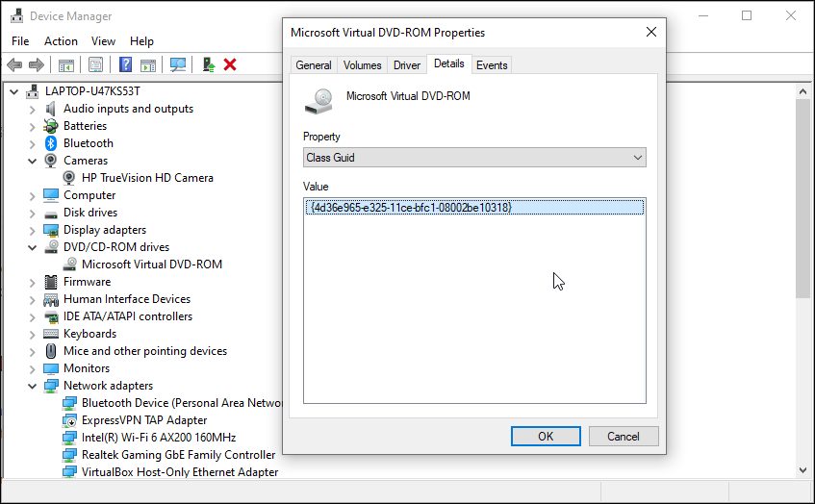
Task: Click Scan for hardware changes toolbar icon
Action: [x=178, y=64]
